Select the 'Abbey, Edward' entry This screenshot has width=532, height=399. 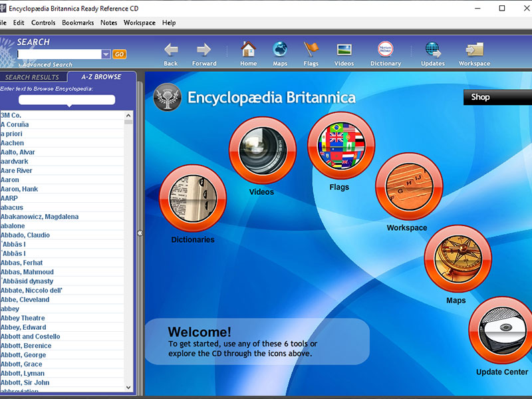point(62,327)
